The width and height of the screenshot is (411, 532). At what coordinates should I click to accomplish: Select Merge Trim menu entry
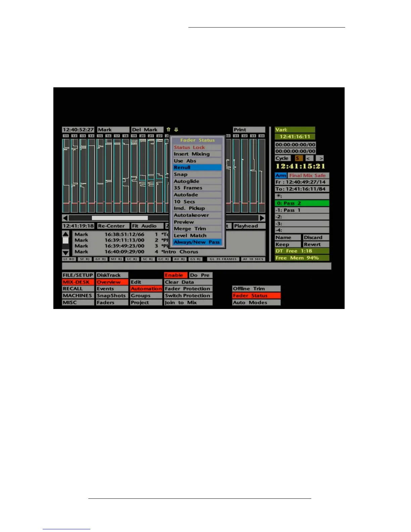click(197, 229)
